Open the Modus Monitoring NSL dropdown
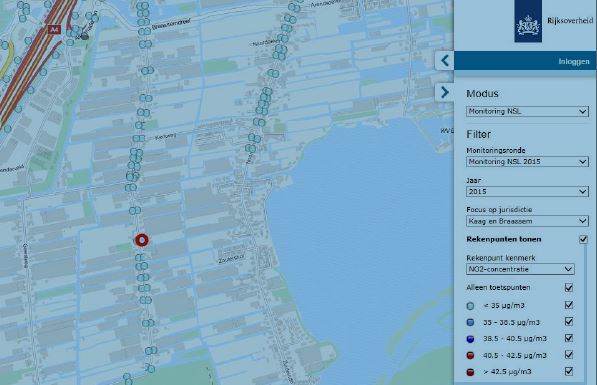The width and height of the screenshot is (597, 385). (527, 112)
